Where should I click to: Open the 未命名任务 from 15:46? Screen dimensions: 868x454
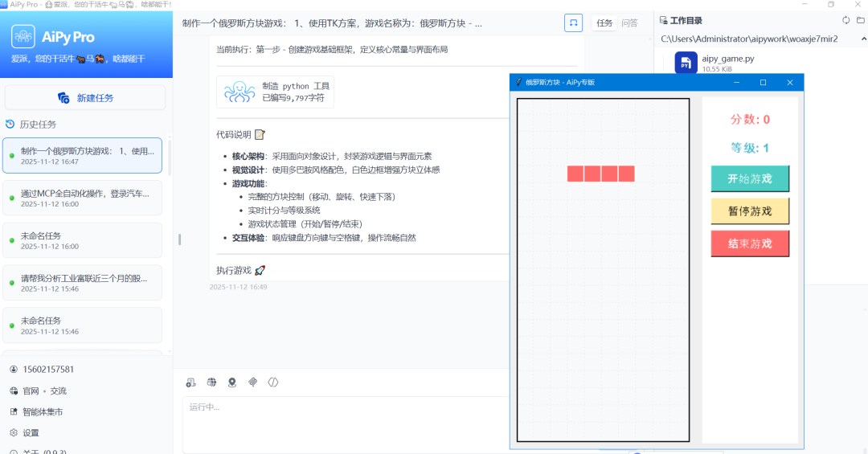pyautogui.click(x=83, y=325)
